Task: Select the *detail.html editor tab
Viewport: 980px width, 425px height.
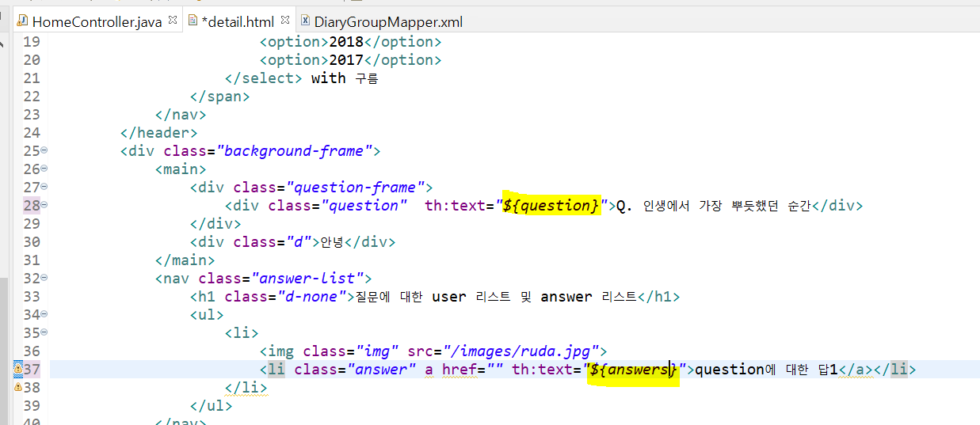Action: click(x=239, y=22)
